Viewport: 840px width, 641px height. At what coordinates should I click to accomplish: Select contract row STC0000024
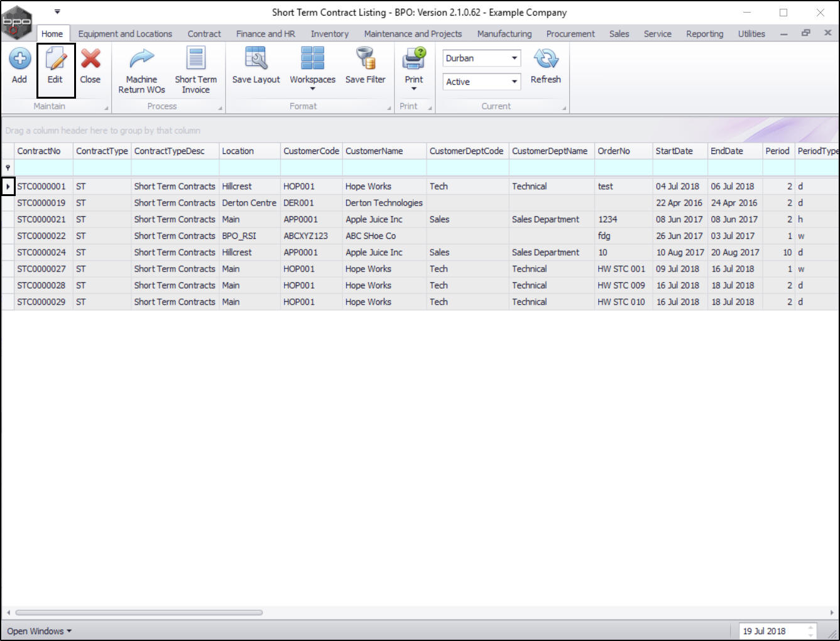pos(420,252)
